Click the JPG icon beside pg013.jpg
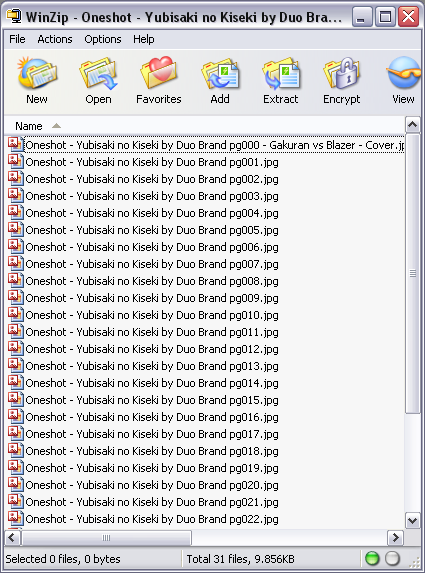The height and width of the screenshot is (573, 425). click(16, 365)
